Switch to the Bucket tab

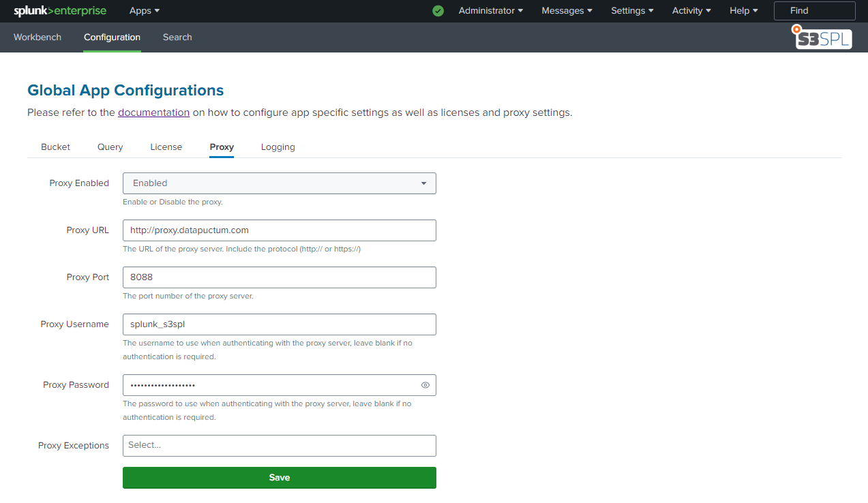tap(55, 147)
